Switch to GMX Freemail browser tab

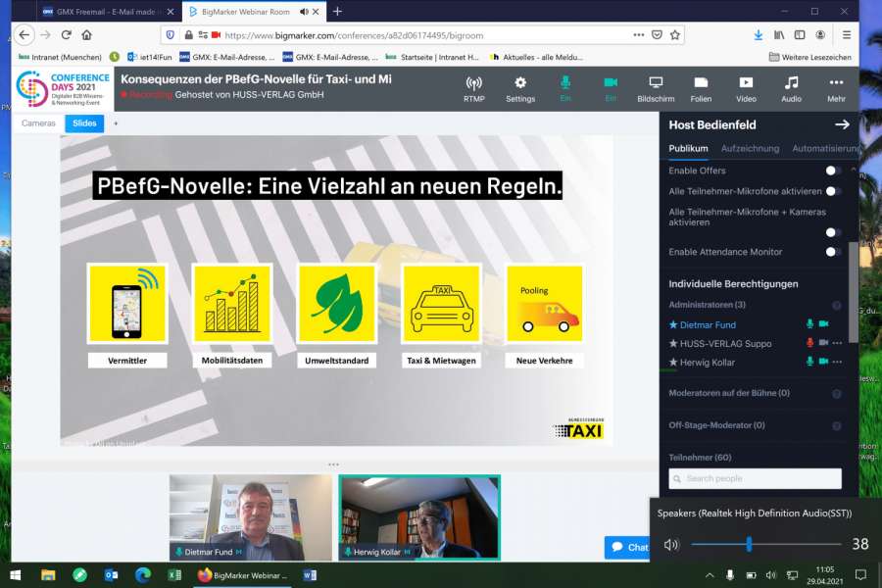click(107, 11)
